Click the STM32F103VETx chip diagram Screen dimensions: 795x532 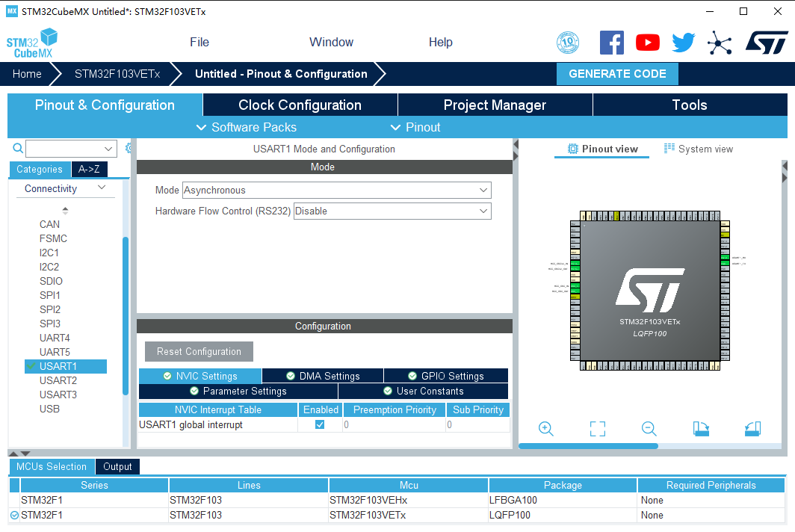pyautogui.click(x=650, y=291)
